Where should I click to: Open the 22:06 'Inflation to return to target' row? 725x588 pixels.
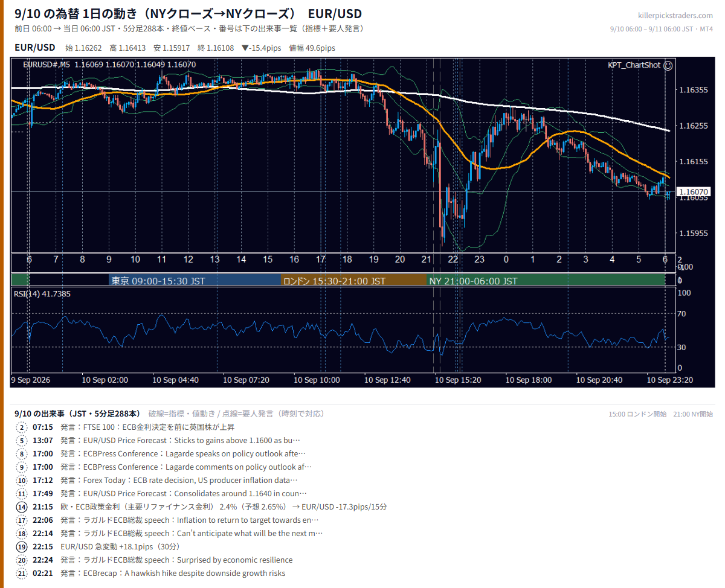pyautogui.click(x=167, y=520)
